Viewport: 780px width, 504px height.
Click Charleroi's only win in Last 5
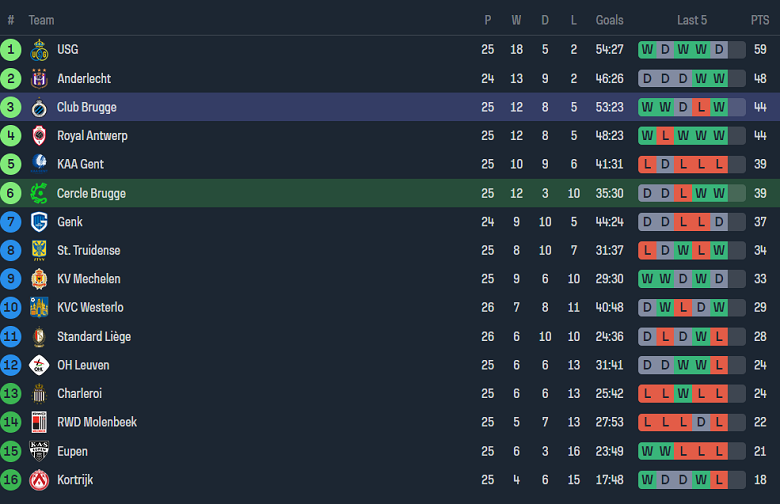[683, 394]
